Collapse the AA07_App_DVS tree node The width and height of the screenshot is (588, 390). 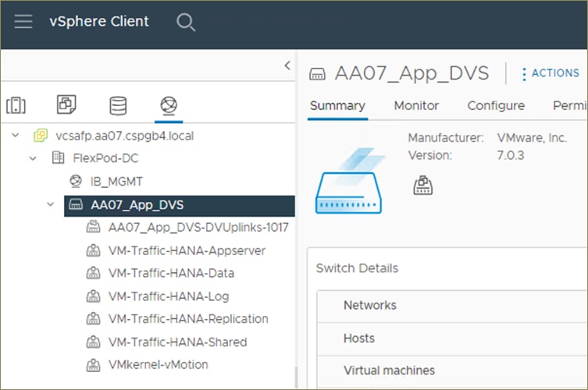pos(50,204)
